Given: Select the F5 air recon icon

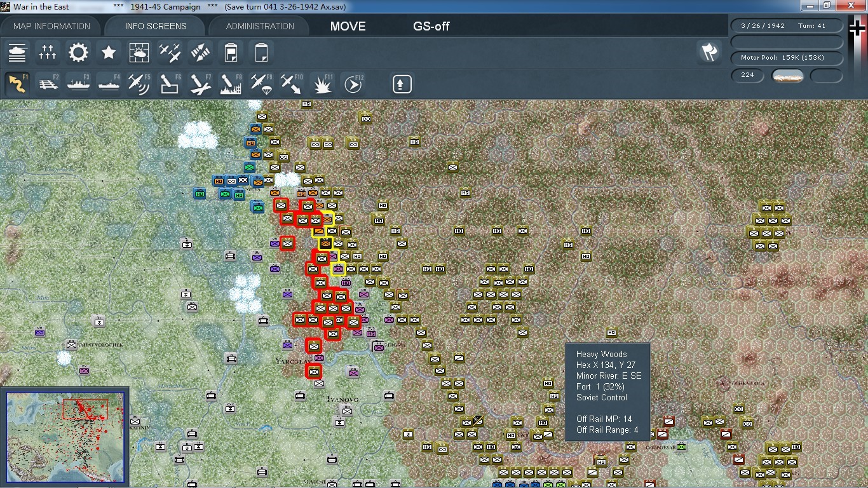Looking at the screenshot, I should pyautogui.click(x=139, y=84).
